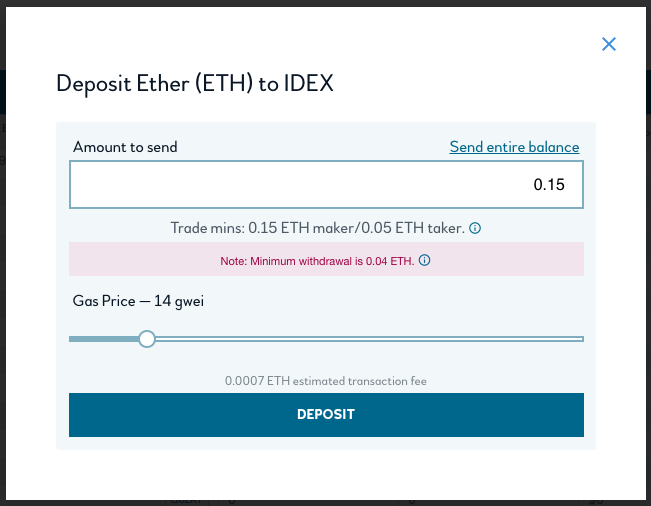Viewport: 651px width, 506px height.
Task: Close the Deposit Ether dialog
Action: pyautogui.click(x=609, y=44)
